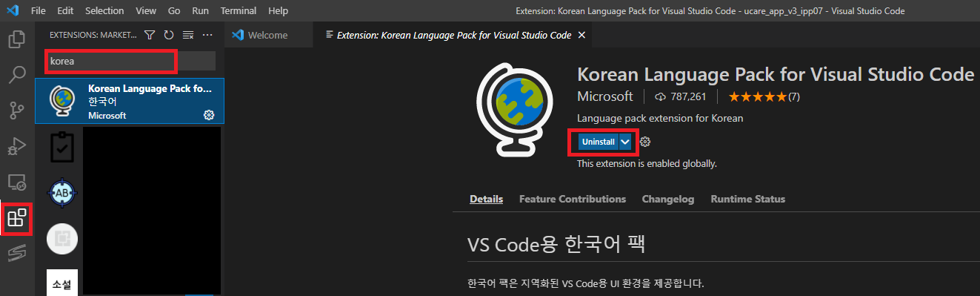Open the Source Control view
The height and width of the screenshot is (296, 980).
coord(17,111)
